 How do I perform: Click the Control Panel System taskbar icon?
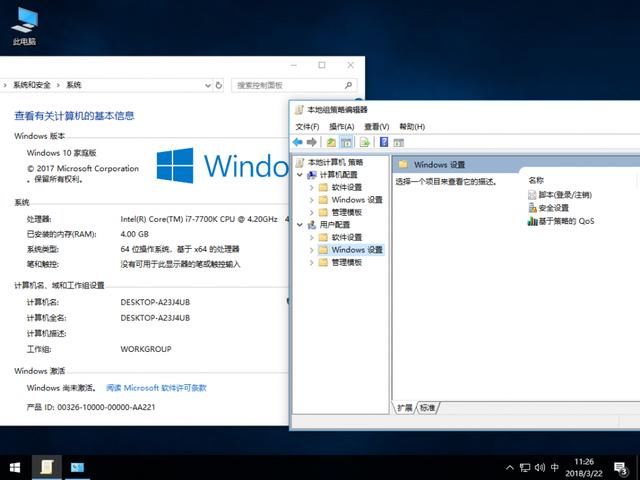tap(77, 467)
